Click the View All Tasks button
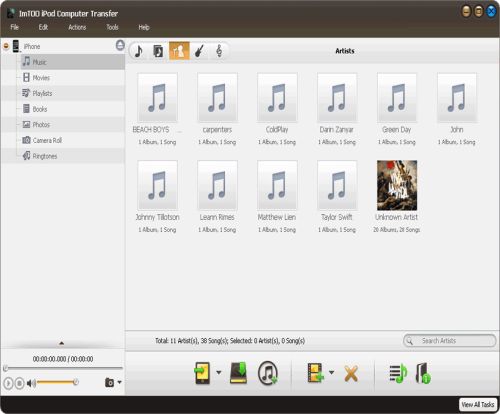The height and width of the screenshot is (414, 500). tap(478, 404)
